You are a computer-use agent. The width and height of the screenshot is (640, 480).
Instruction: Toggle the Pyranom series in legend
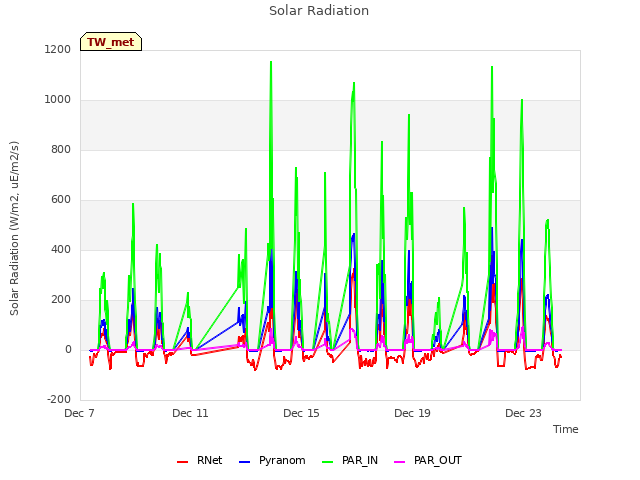coord(272,460)
